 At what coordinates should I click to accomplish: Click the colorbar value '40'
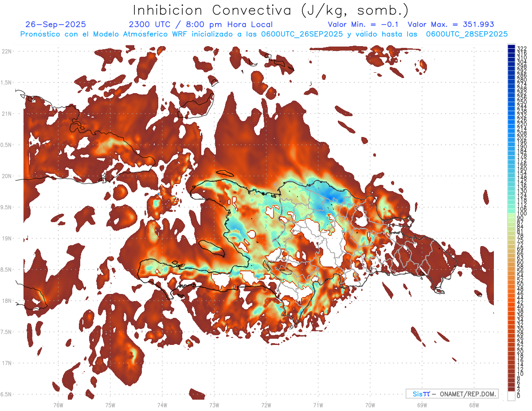(520, 307)
